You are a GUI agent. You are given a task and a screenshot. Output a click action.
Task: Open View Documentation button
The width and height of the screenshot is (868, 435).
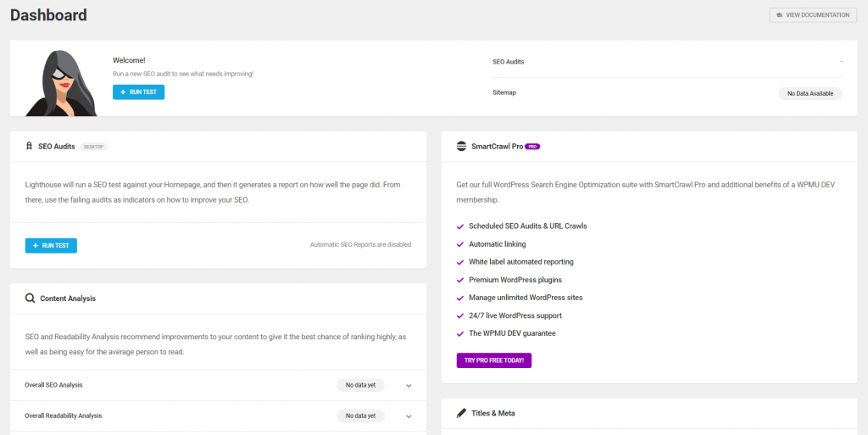(x=813, y=15)
